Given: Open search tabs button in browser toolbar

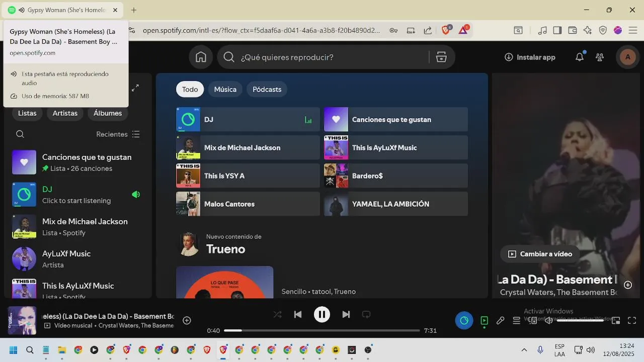Looking at the screenshot, I should [518, 30].
